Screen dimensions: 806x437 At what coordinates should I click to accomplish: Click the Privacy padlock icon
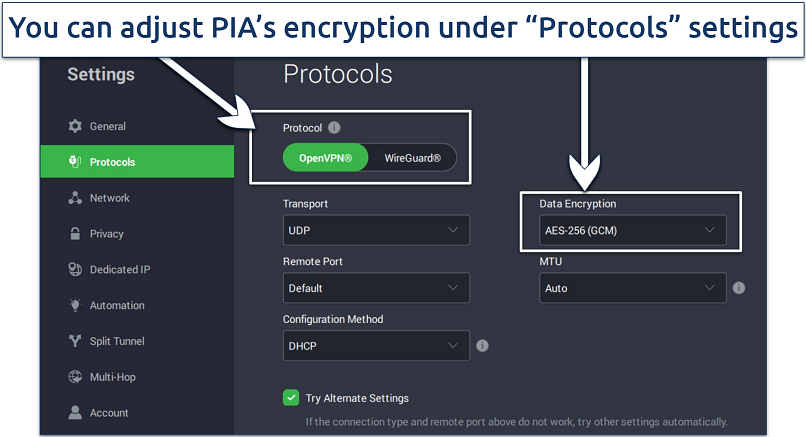tap(74, 234)
